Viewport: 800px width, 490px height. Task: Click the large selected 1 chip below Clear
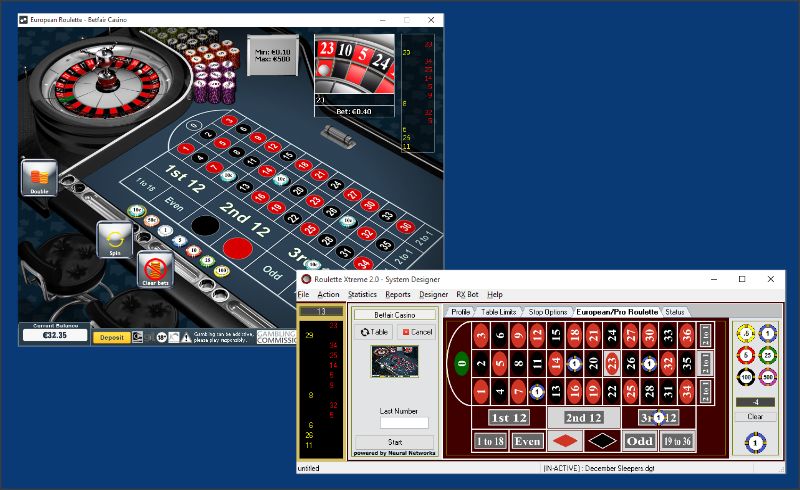(756, 443)
